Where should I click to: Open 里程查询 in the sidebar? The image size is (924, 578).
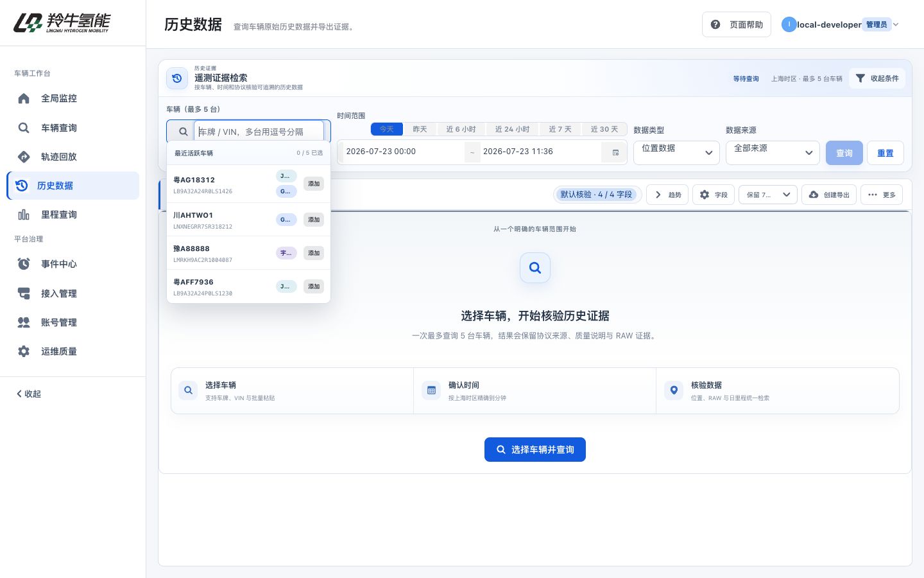tap(73, 215)
